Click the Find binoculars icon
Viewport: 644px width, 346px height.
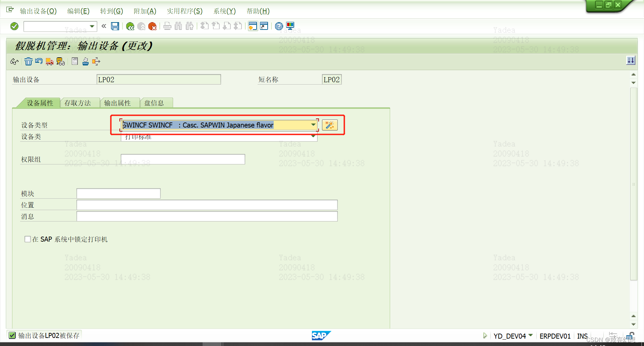point(178,26)
